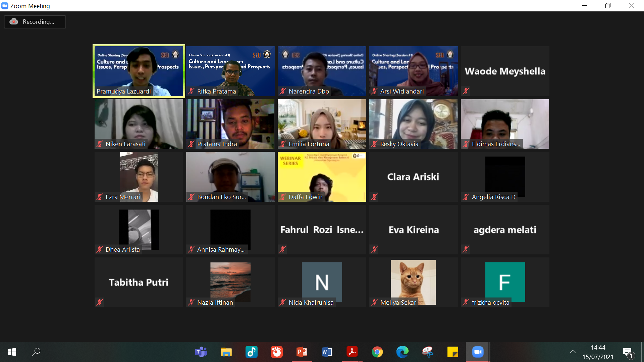The height and width of the screenshot is (362, 644).
Task: Open File Explorer in taskbar
Action: 226,352
